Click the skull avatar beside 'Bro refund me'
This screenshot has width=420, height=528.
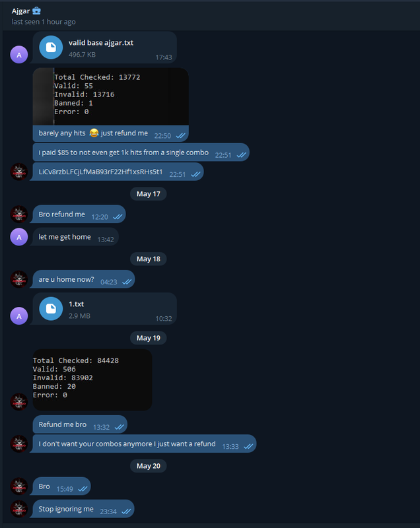point(19,214)
